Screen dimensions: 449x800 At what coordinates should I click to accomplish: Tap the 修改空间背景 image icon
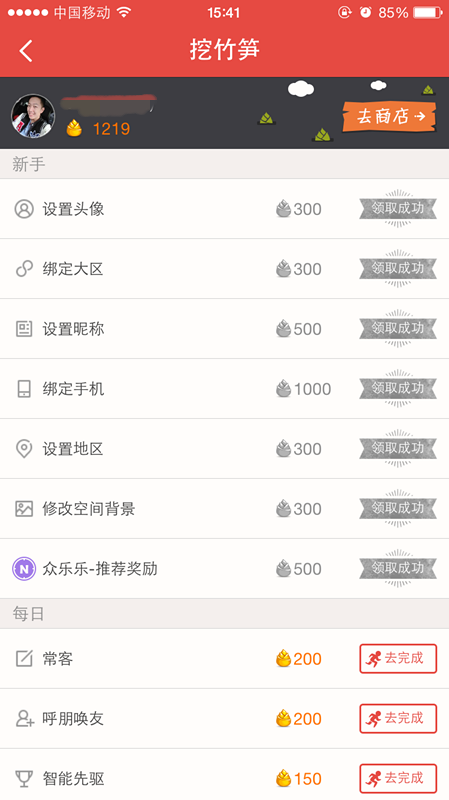[x=24, y=509]
